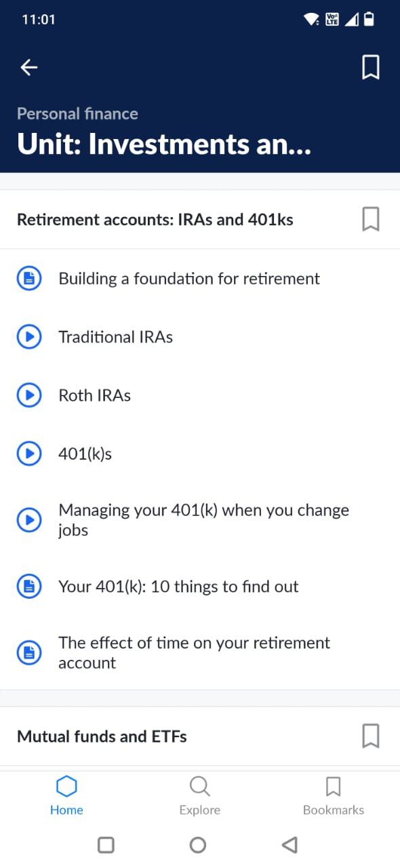Bookmark the Mutual funds and ETFs lesson
The width and height of the screenshot is (400, 868).
click(370, 736)
